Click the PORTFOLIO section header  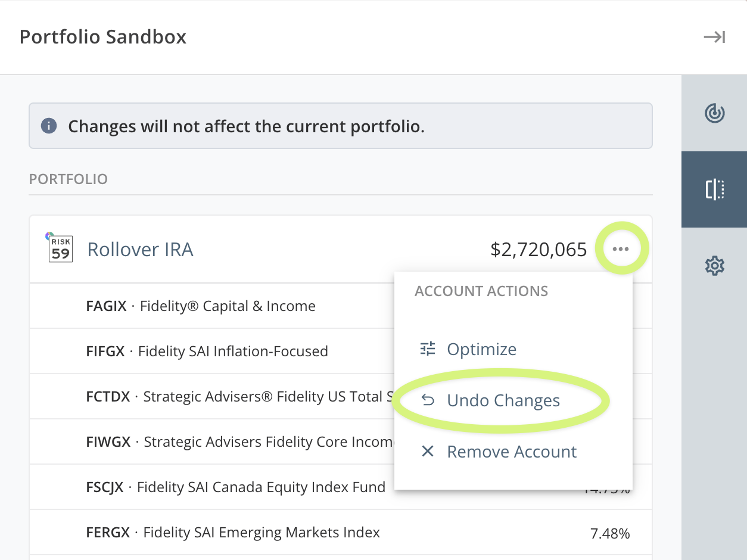[x=68, y=179]
